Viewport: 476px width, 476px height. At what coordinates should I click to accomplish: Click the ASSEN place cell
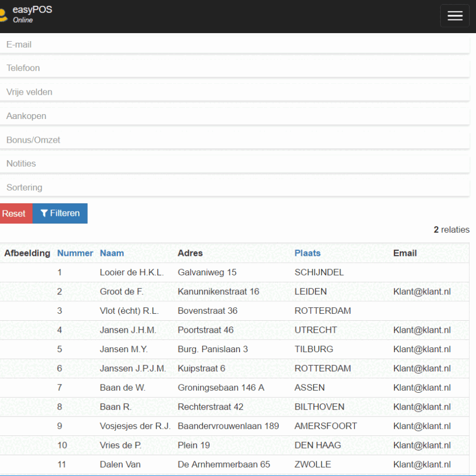coord(309,388)
